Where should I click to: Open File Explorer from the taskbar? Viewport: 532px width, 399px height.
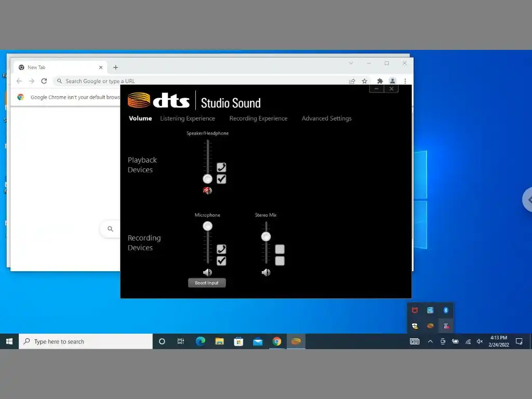220,341
